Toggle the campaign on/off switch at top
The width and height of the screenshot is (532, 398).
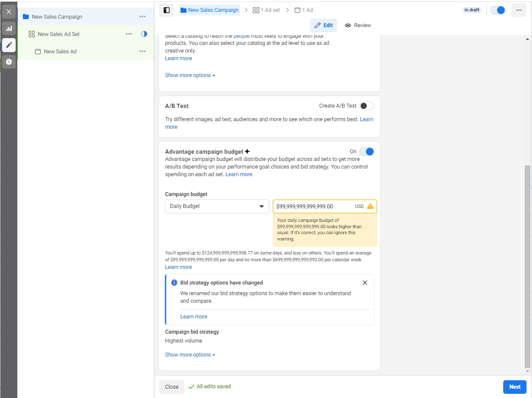point(498,10)
